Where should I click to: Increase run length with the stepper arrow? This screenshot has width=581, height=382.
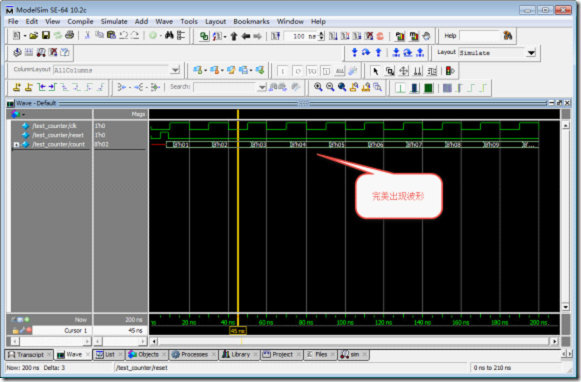[321, 34]
